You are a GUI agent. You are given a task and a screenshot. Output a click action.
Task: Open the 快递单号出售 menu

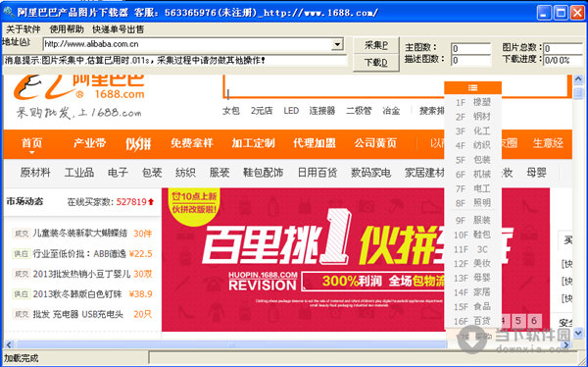[x=119, y=29]
